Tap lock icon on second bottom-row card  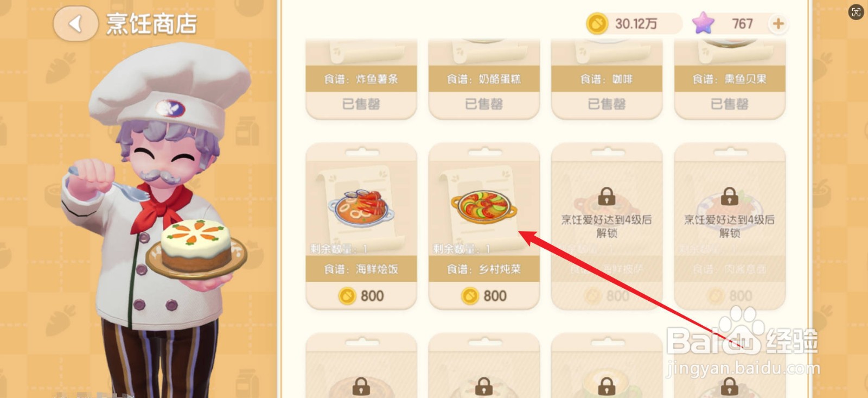484,387
